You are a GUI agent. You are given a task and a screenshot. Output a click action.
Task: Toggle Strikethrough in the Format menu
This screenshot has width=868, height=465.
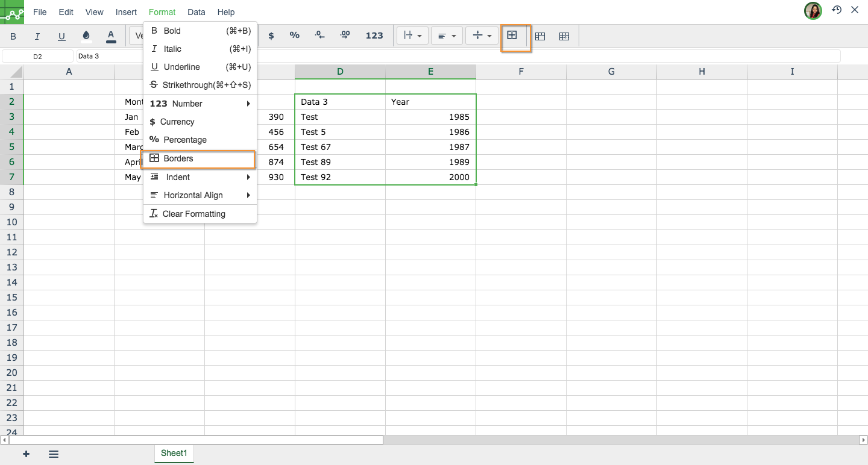(200, 85)
